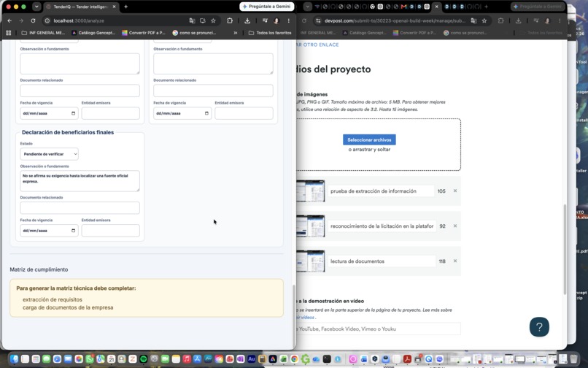This screenshot has width=588, height=368.
Task: Select the TenderIQ browser tab
Action: pos(80,7)
